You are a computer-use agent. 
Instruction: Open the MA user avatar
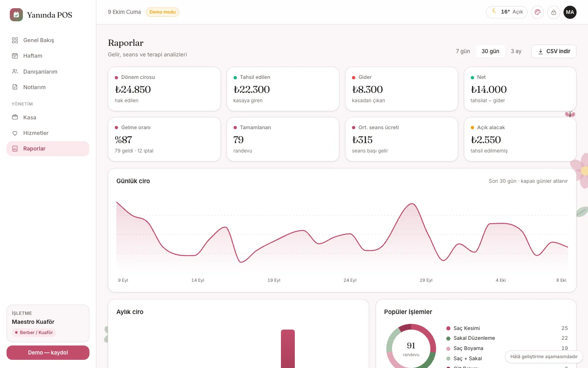click(x=570, y=12)
